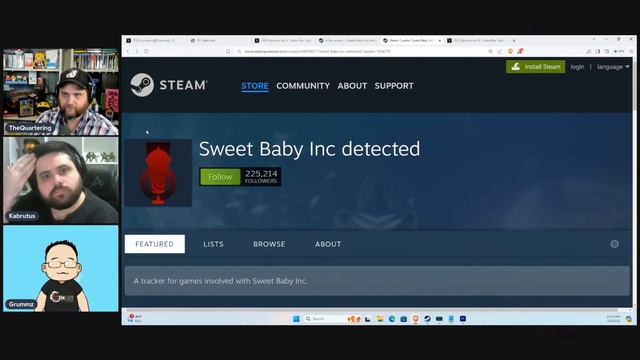Click the Brave shields icon in address bar
Viewport: 640px width, 360px height.
tap(510, 51)
